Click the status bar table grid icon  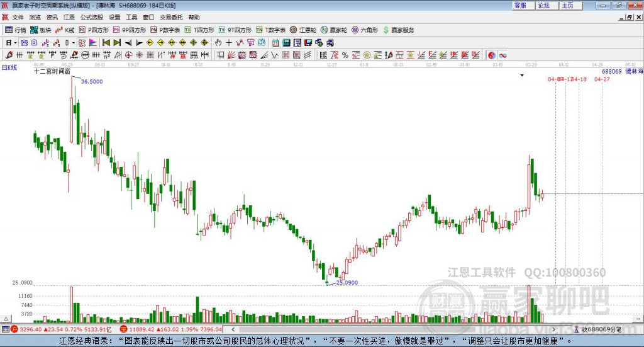(x=5, y=329)
